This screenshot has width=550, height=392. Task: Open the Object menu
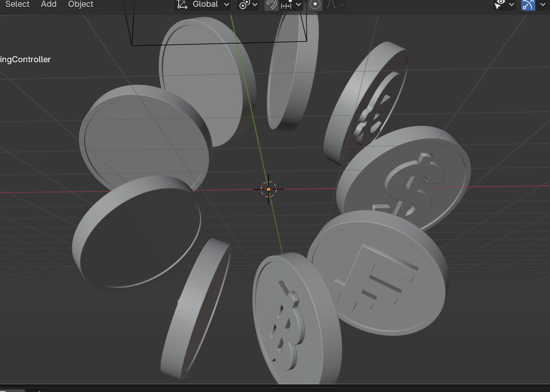(x=81, y=4)
